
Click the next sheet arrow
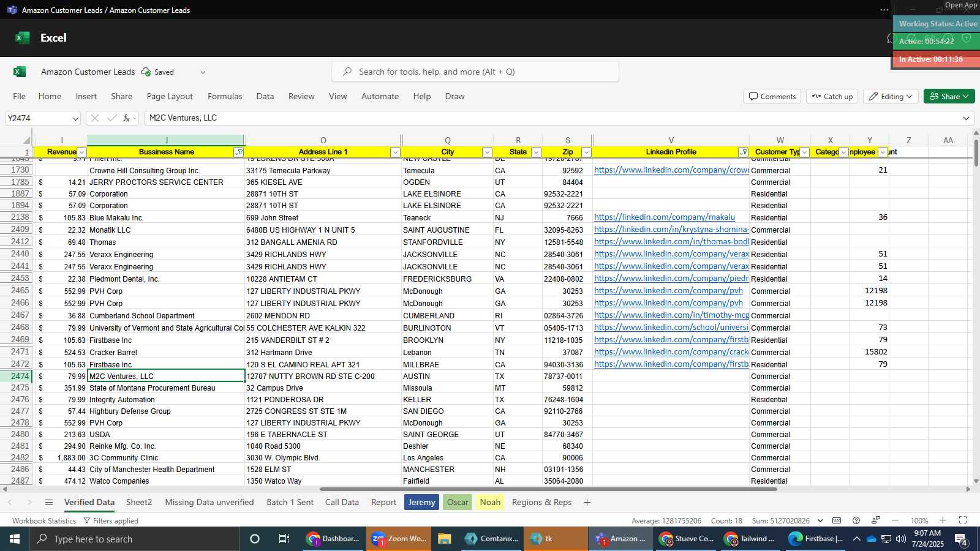29,503
